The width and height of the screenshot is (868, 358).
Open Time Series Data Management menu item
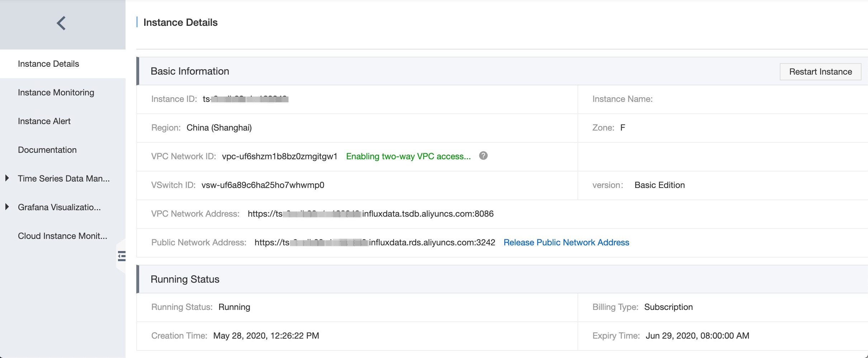[x=64, y=179]
